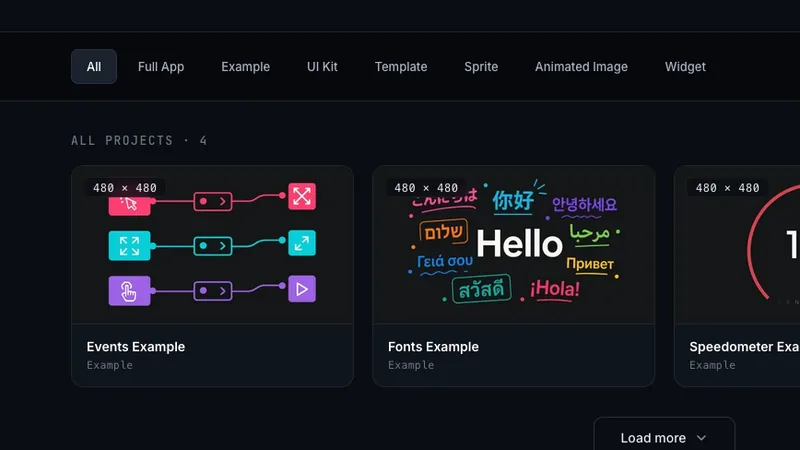Click the green สวัสดี boxed text

(482, 289)
